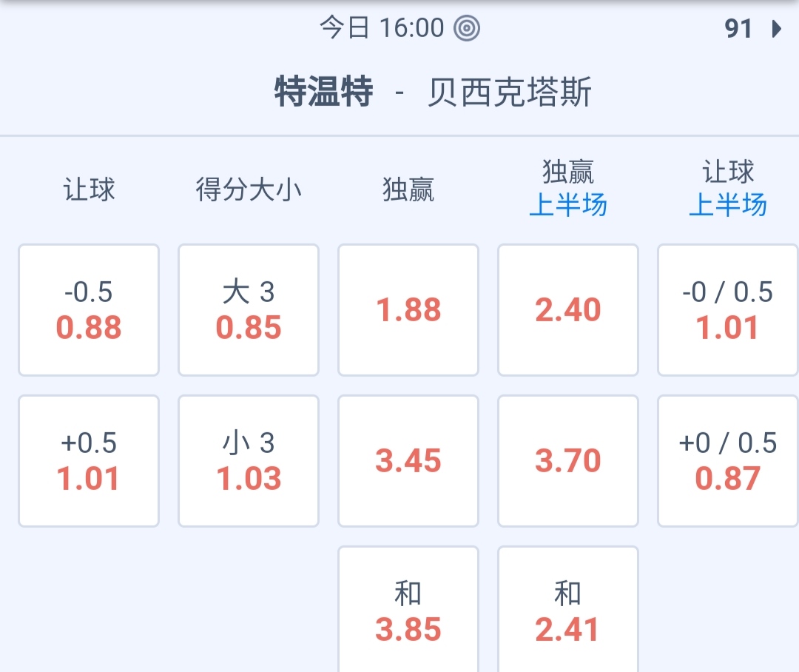Pick 大 3 over at 0.85
This screenshot has height=672, width=799.
click(x=249, y=310)
